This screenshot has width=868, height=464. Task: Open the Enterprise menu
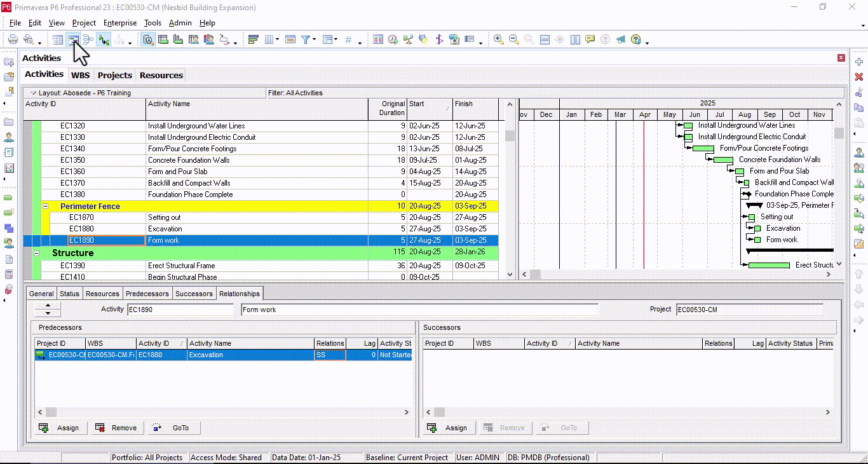120,23
